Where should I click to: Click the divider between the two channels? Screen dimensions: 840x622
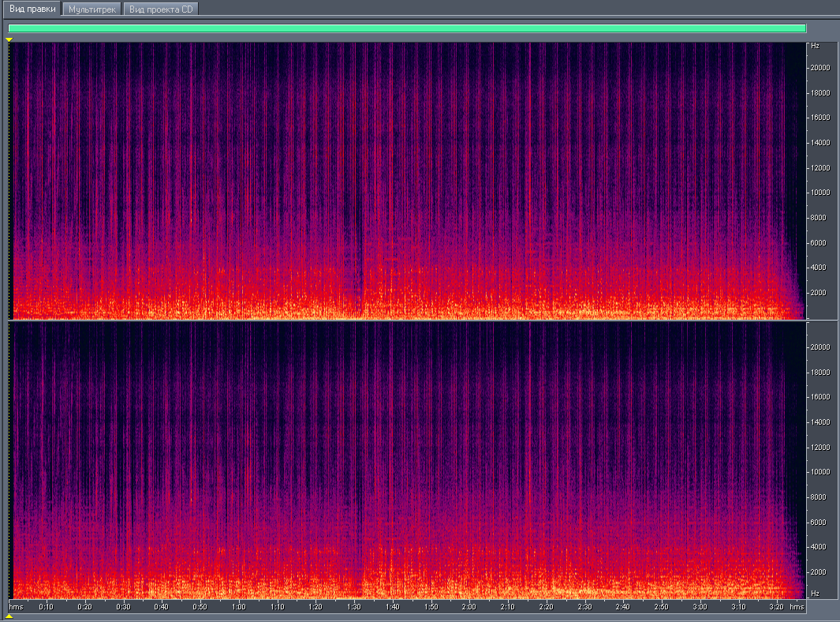(407, 320)
